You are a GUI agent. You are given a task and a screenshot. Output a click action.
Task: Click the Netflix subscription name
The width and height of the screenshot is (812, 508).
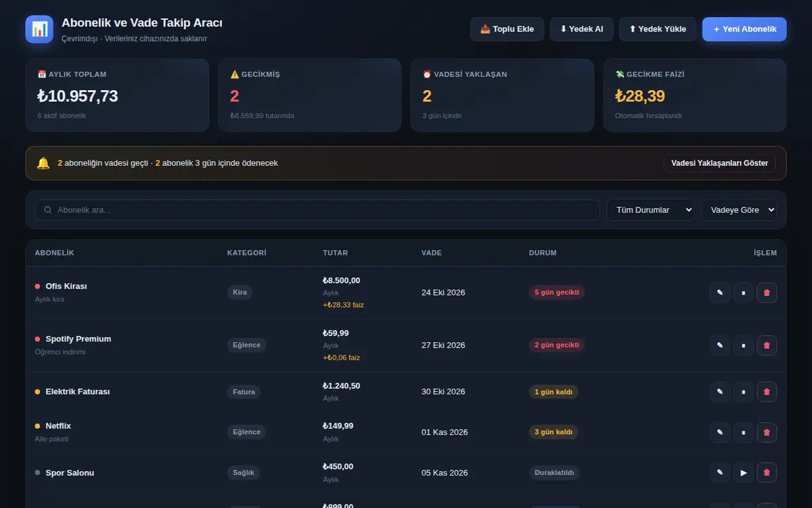(x=58, y=426)
